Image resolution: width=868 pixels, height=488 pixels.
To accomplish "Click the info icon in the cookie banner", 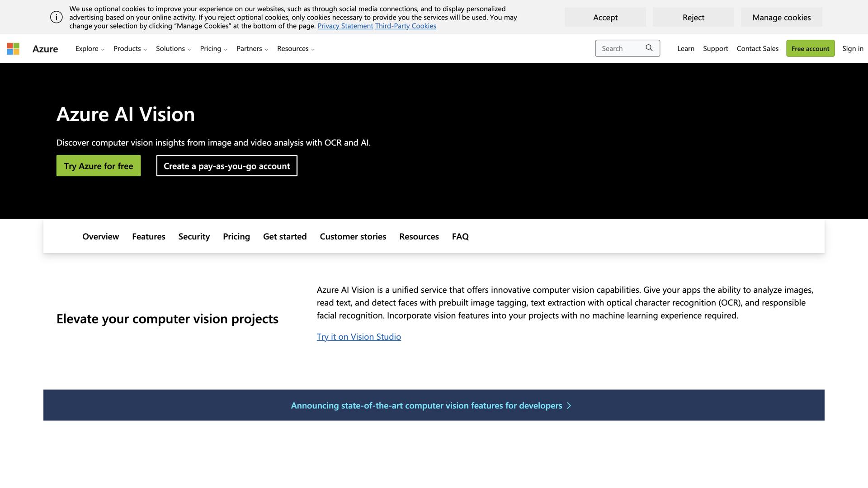I will [x=56, y=17].
